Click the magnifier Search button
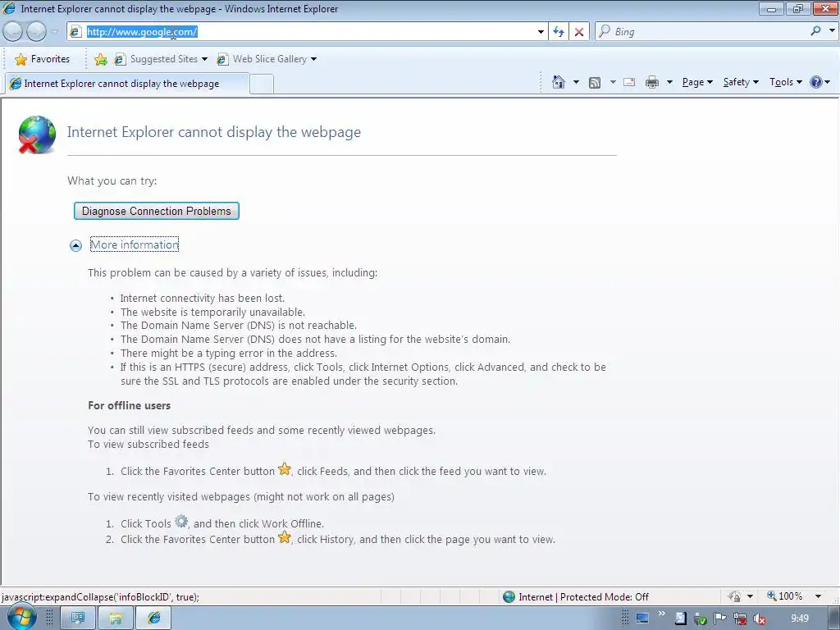Screen dimensions: 840x630 click(815, 31)
